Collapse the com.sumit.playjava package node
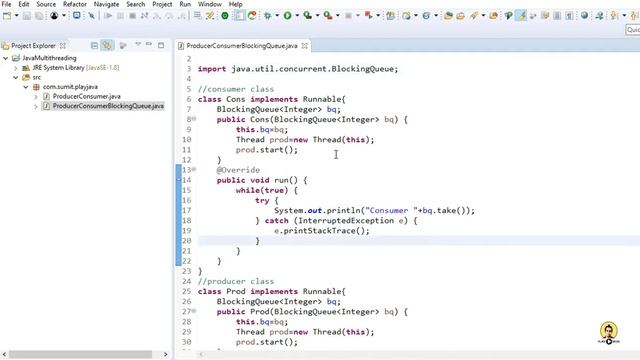 click(x=26, y=87)
